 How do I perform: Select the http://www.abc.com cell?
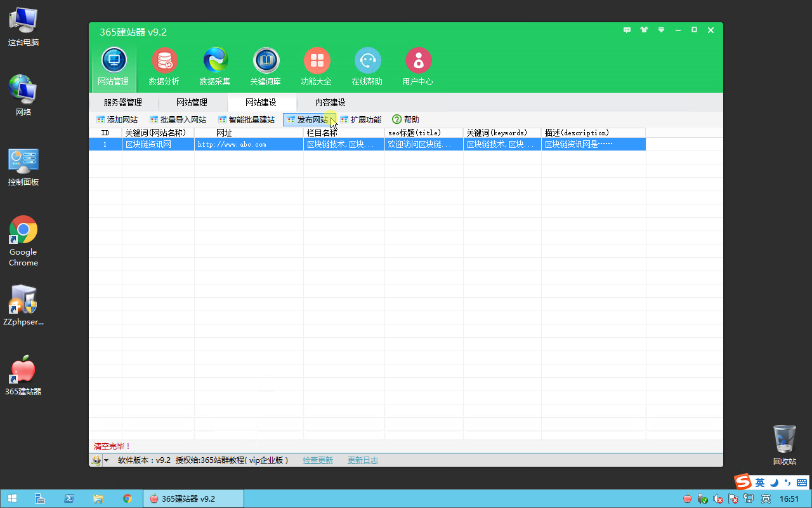tap(249, 144)
